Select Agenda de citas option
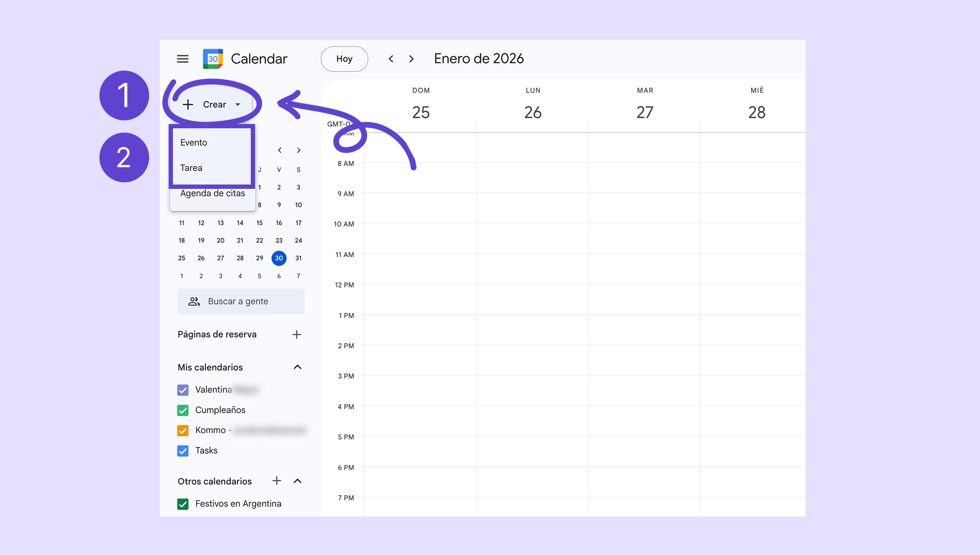The image size is (980, 555). tap(212, 194)
